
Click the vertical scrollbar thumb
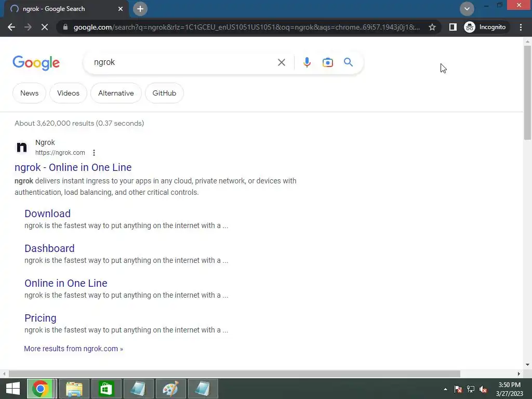pyautogui.click(x=527, y=92)
